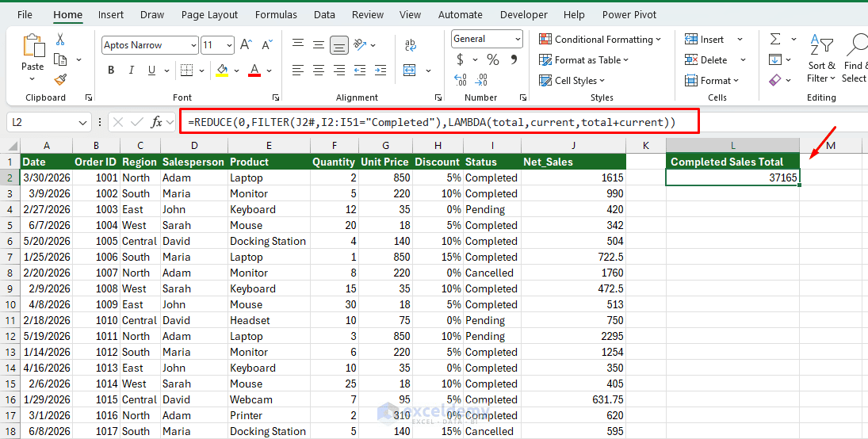Switch to the Formulas tab
This screenshot has width=868, height=439.
[x=276, y=15]
